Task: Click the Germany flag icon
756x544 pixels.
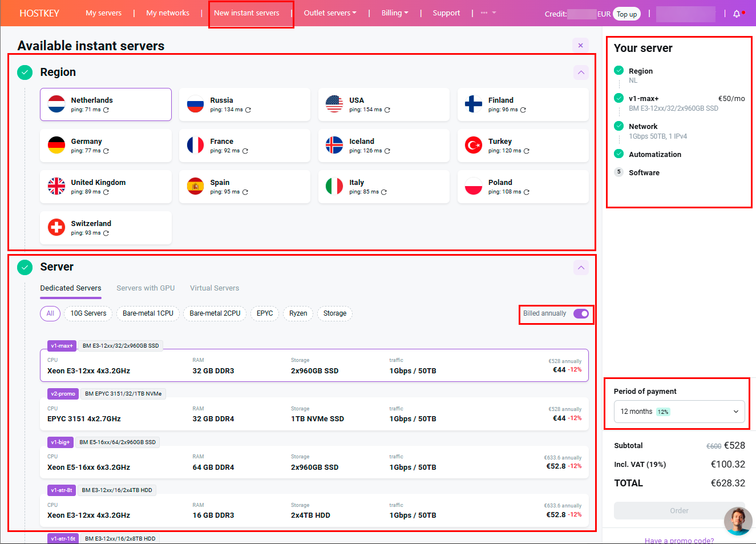Action: (56, 146)
